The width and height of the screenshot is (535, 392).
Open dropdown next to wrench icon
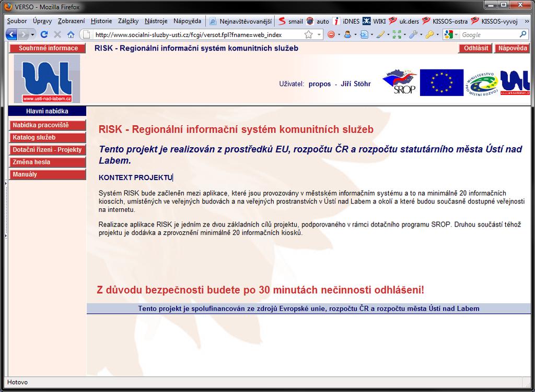(421, 35)
